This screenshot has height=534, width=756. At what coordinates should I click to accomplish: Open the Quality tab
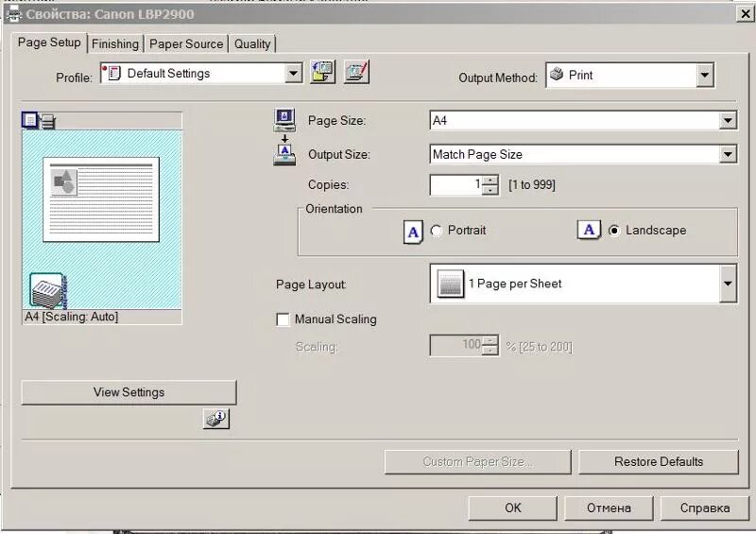pos(252,43)
